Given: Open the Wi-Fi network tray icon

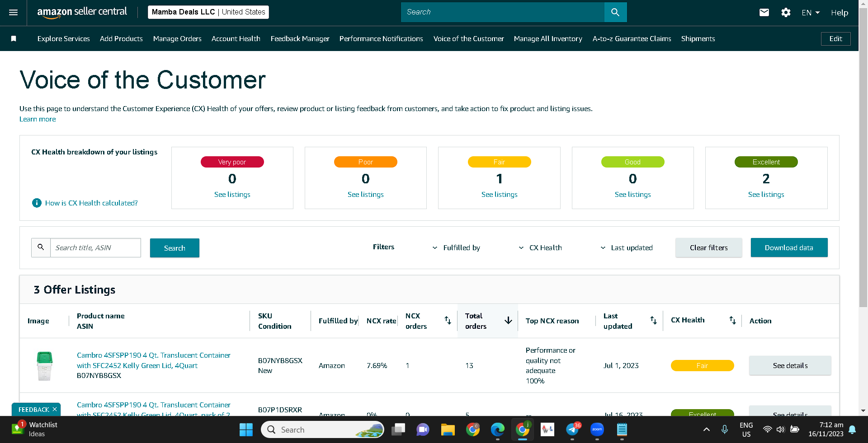Looking at the screenshot, I should [767, 429].
